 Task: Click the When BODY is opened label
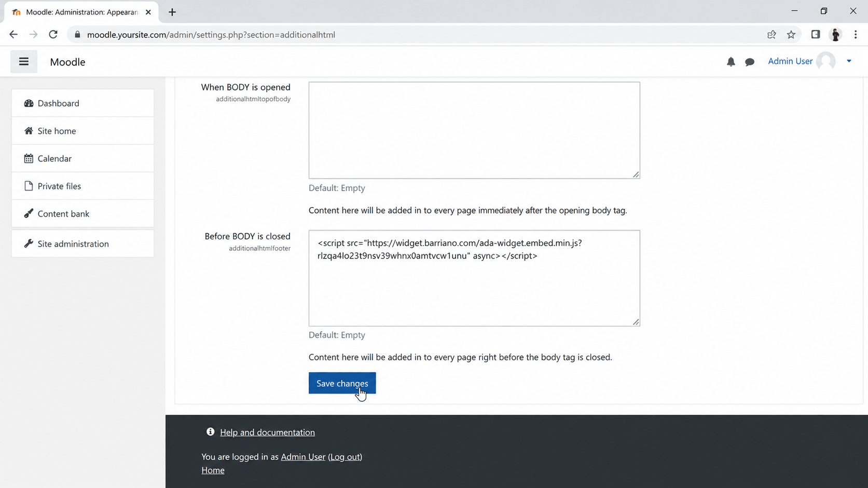(245, 87)
